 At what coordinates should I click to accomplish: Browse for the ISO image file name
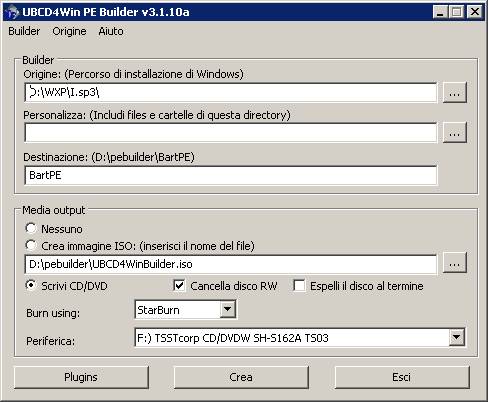pos(455,262)
